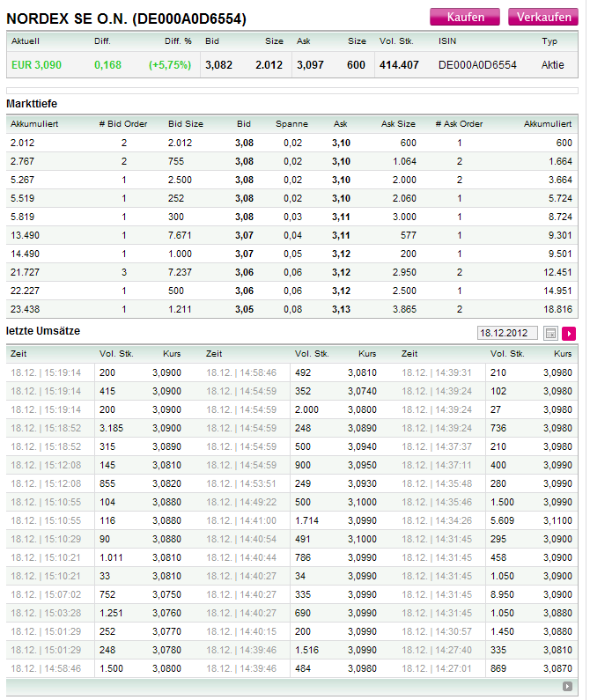Screen dimensions: 590x700
Task: Click trade price 3,1100
Action: point(557,520)
